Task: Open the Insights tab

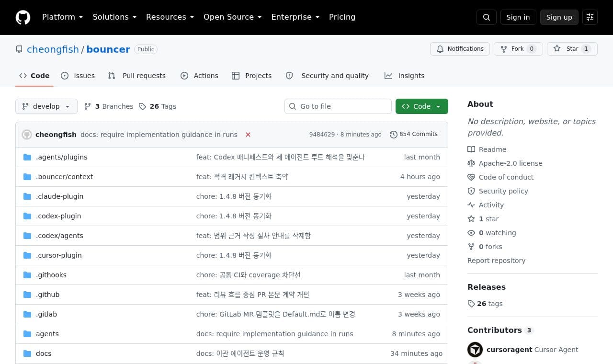Action: pyautogui.click(x=405, y=76)
